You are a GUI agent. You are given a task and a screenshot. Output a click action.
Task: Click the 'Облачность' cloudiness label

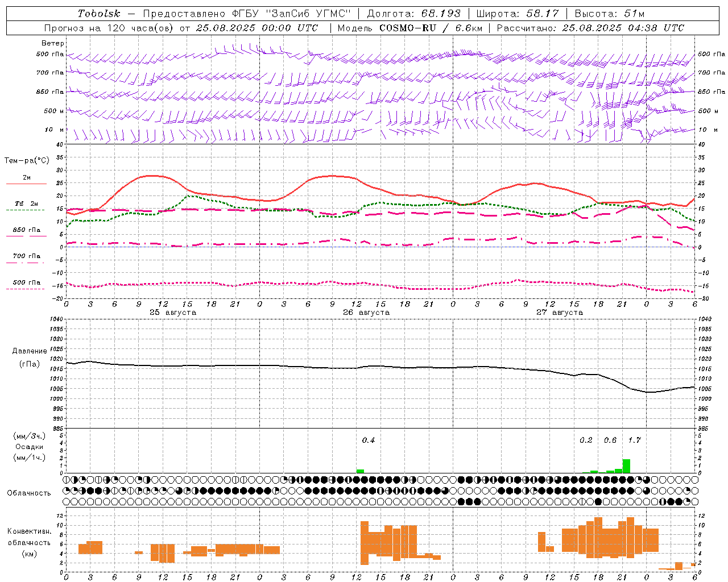pos(29,493)
